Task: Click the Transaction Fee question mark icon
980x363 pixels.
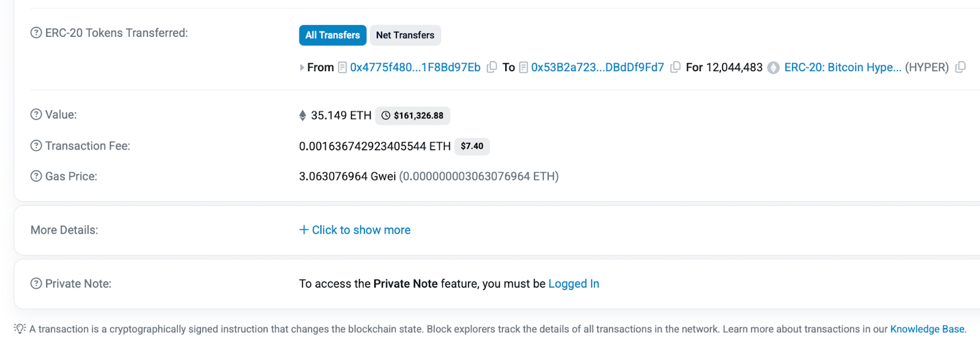Action: tap(35, 146)
